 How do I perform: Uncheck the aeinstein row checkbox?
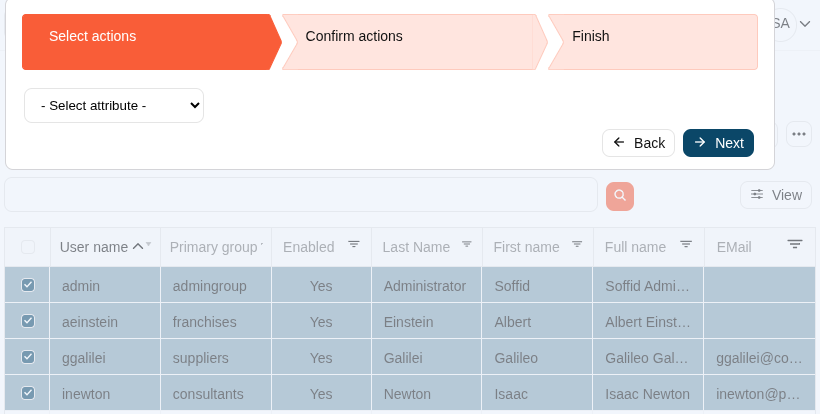coord(28,321)
